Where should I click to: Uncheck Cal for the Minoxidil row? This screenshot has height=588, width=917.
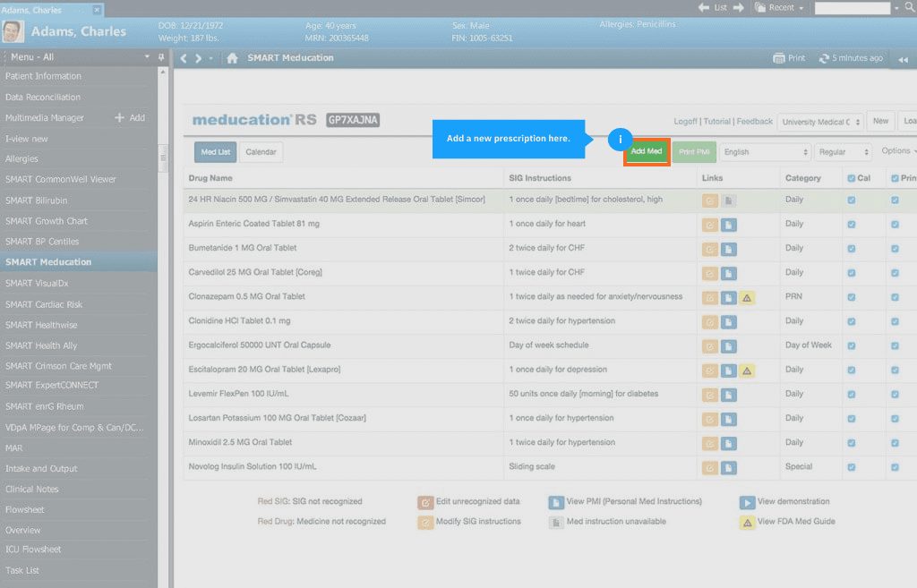point(852,442)
